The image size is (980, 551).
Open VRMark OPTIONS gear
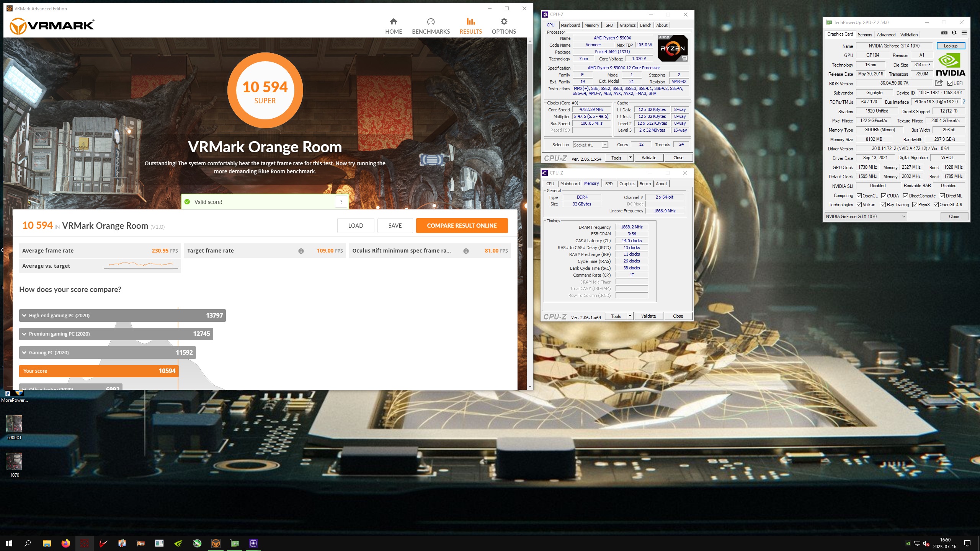(x=504, y=26)
